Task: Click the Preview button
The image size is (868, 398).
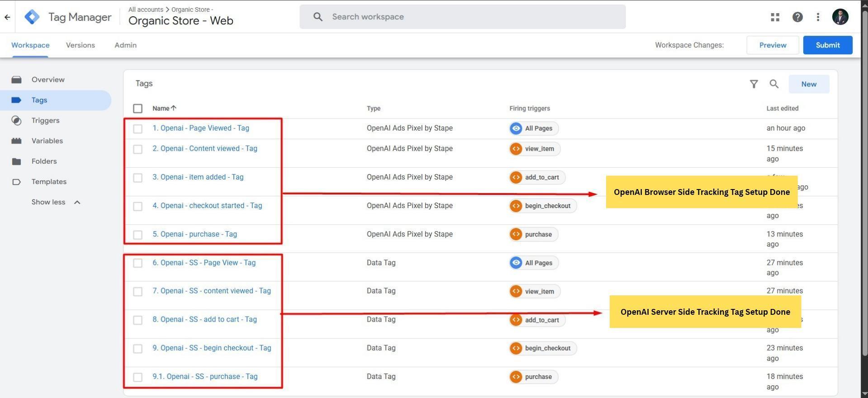Action: [773, 45]
